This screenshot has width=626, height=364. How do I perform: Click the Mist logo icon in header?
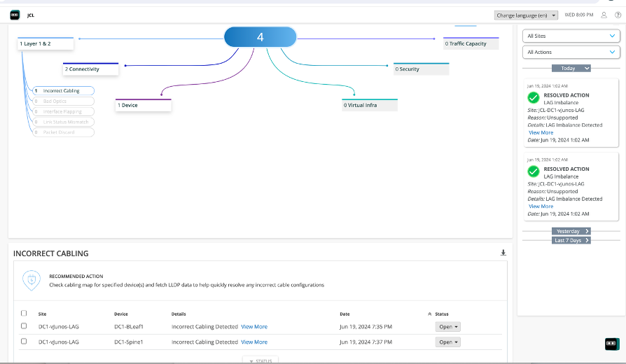(15, 15)
